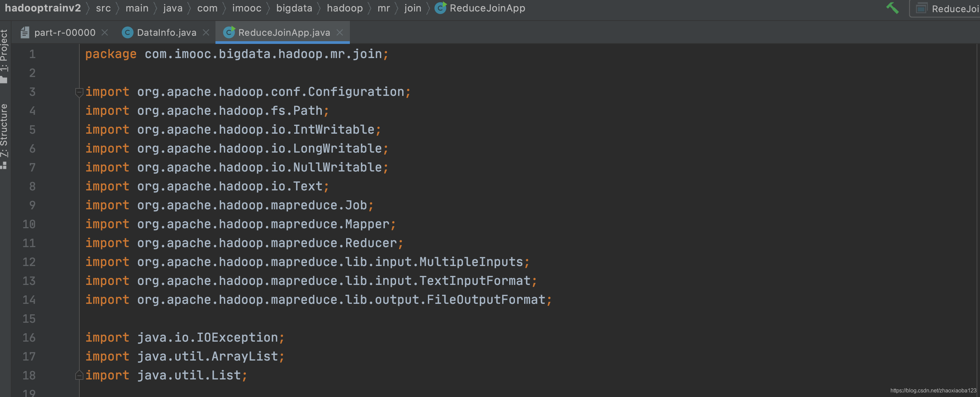Image resolution: width=980 pixels, height=397 pixels.
Task: Click the class icon on ReduceJoinApp.java tab
Action: (x=229, y=32)
